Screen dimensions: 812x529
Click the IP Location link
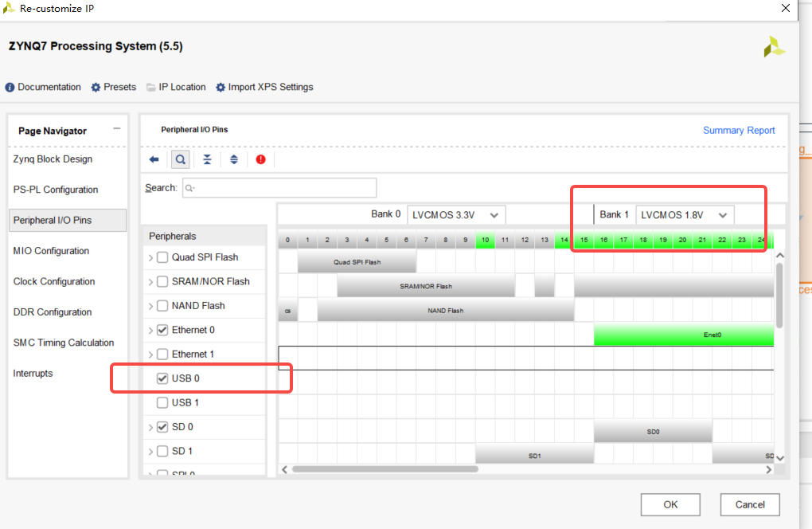click(182, 87)
